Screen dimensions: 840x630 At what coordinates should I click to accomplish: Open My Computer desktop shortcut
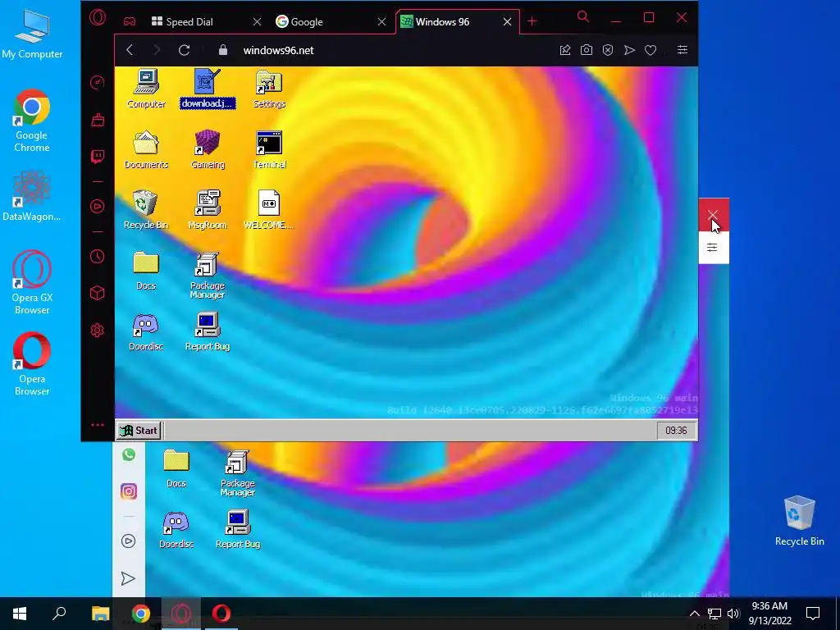[x=32, y=34]
